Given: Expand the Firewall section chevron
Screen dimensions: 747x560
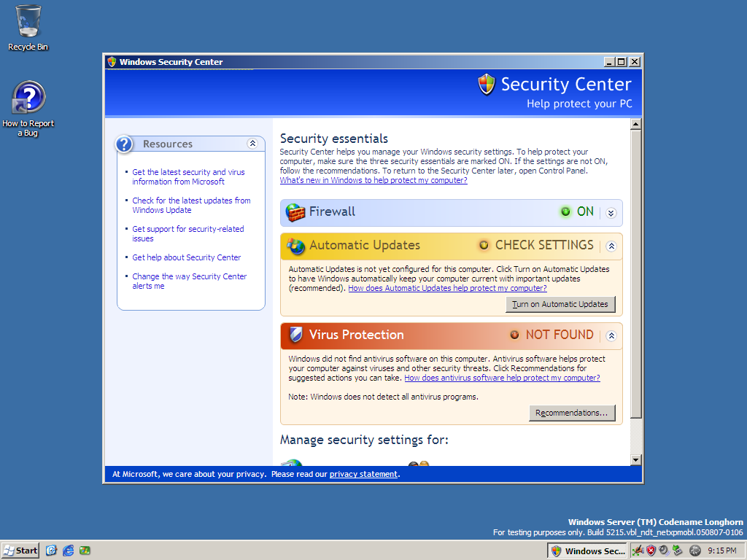Looking at the screenshot, I should point(611,214).
